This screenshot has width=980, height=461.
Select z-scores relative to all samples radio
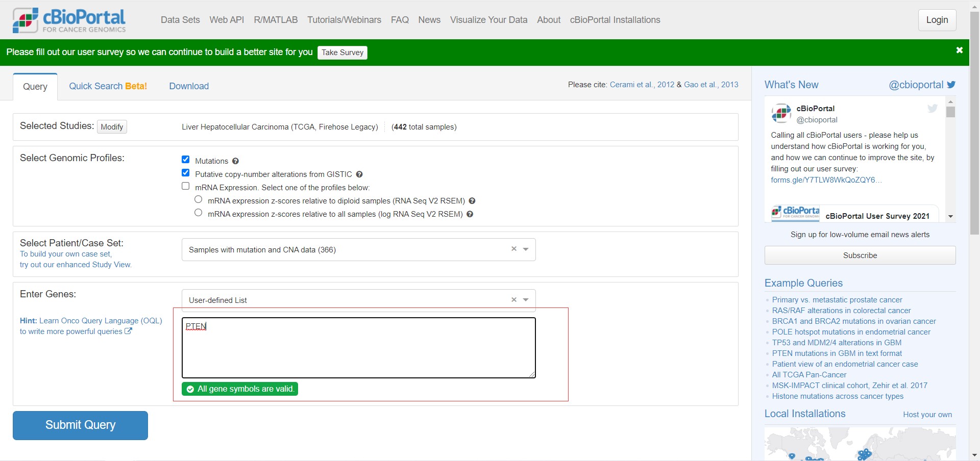tap(199, 213)
